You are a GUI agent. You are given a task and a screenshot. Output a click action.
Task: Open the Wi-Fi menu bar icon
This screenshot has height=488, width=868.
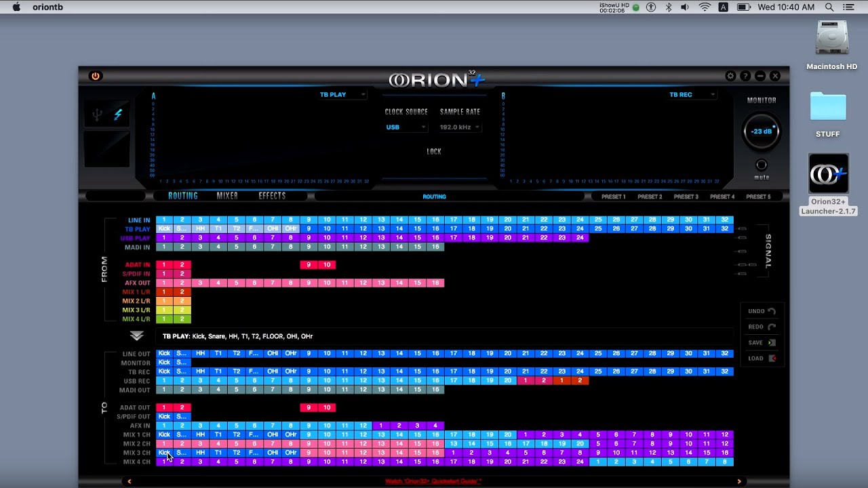[705, 7]
